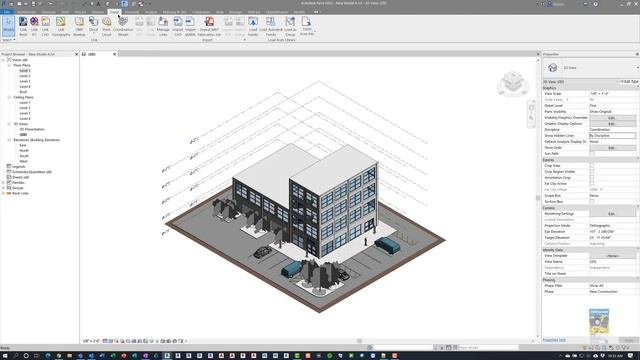The width and height of the screenshot is (640, 360).
Task: Collapse the Elevations (Building Elevation) node
Action: 9,140
